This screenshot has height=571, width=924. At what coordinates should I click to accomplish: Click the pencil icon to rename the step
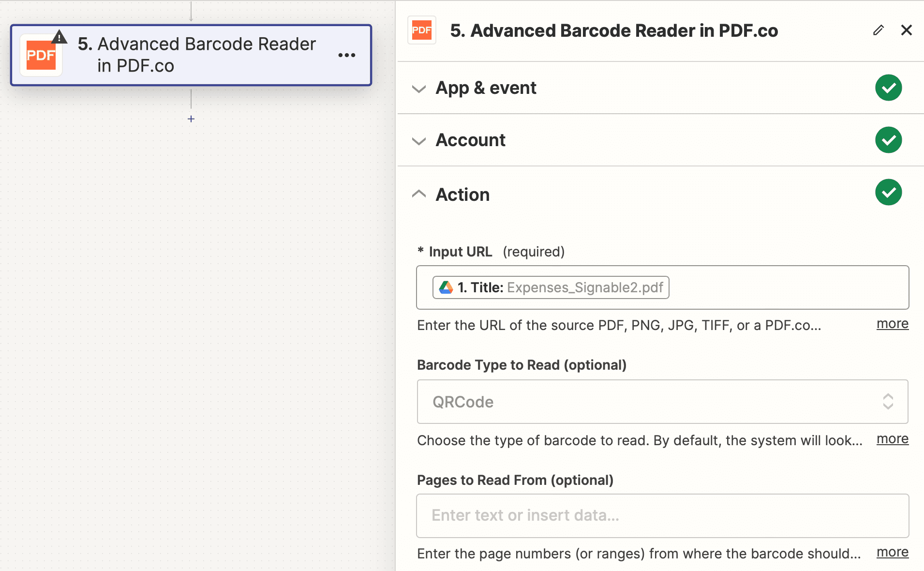point(879,30)
